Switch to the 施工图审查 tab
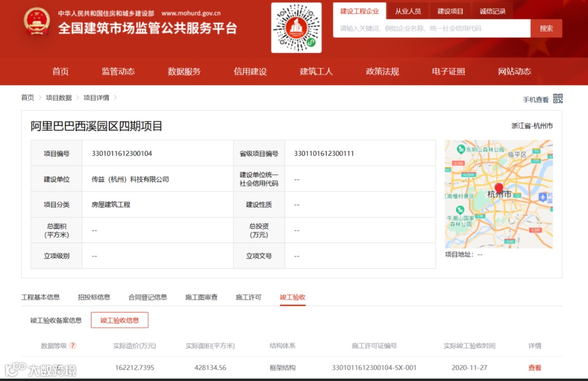The width and height of the screenshot is (588, 381). (x=201, y=297)
